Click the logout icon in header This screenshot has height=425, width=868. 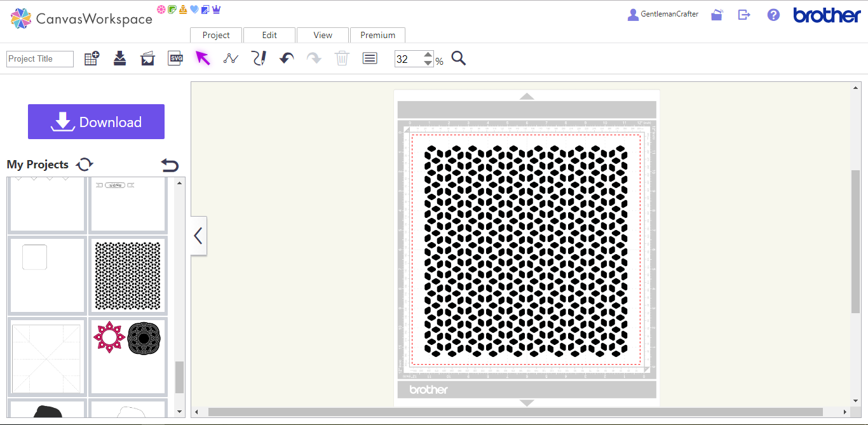(x=744, y=15)
